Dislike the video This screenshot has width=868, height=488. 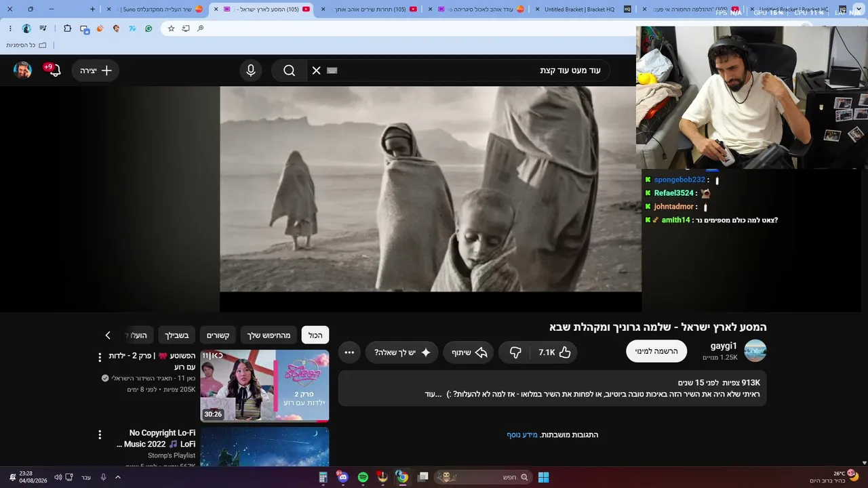tap(515, 352)
